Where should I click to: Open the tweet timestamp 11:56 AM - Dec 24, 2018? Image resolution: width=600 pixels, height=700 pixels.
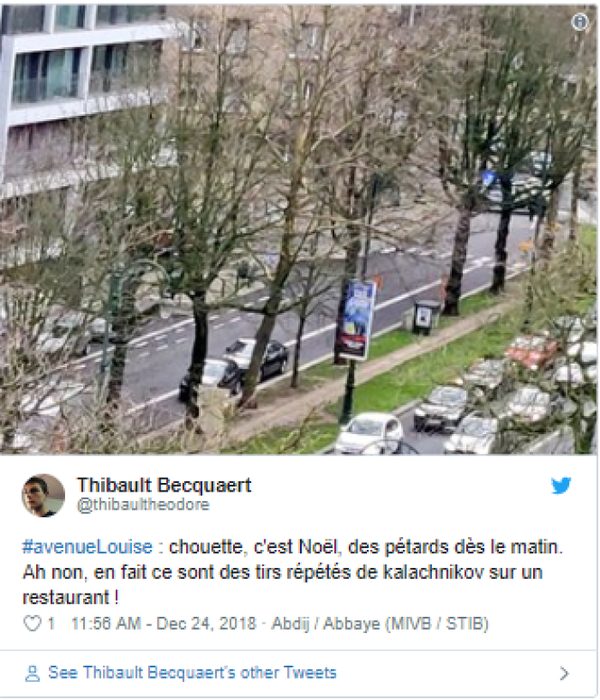(x=164, y=624)
